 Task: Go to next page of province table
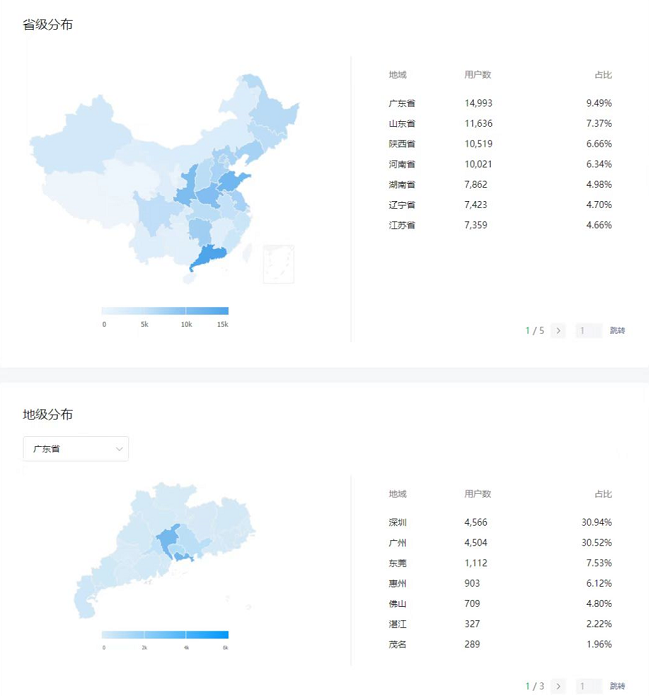tap(558, 331)
